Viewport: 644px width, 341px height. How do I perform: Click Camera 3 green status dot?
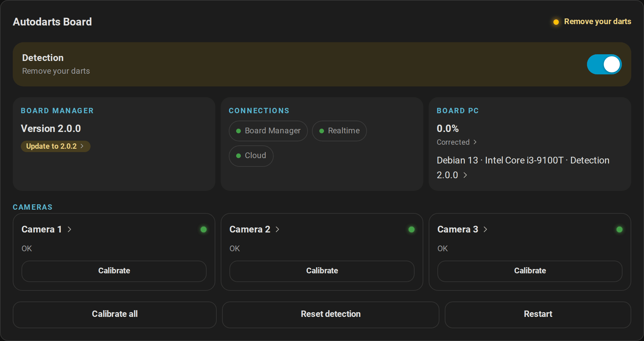(620, 229)
